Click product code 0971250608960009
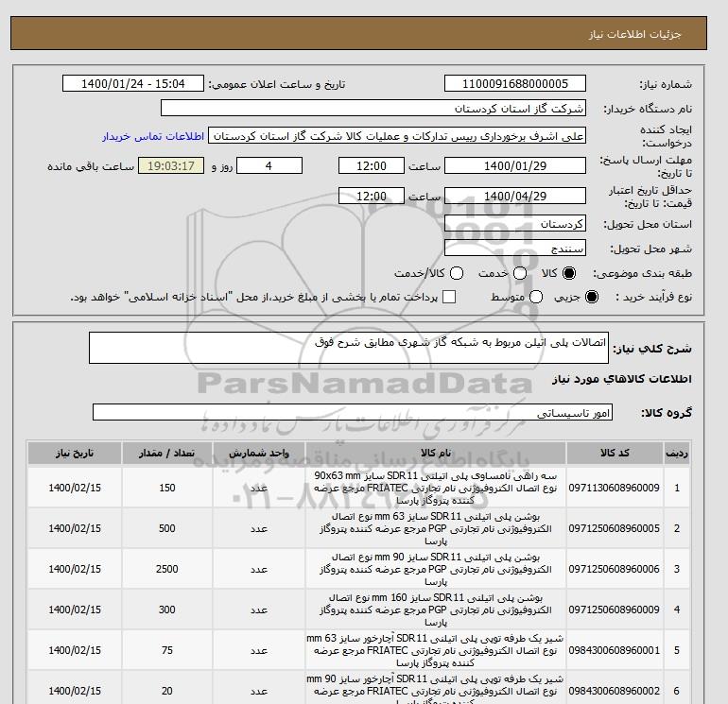This screenshot has height=704, width=728. click(614, 610)
